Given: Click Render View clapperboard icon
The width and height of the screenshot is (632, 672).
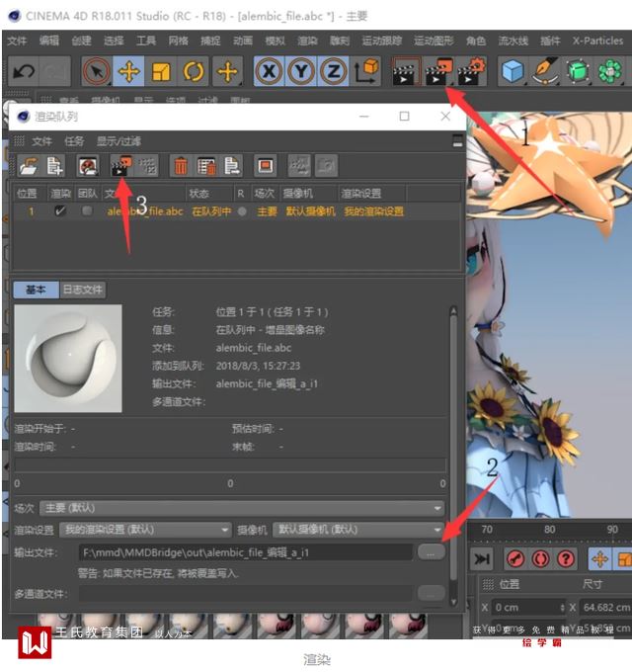Looking at the screenshot, I should click(x=404, y=71).
